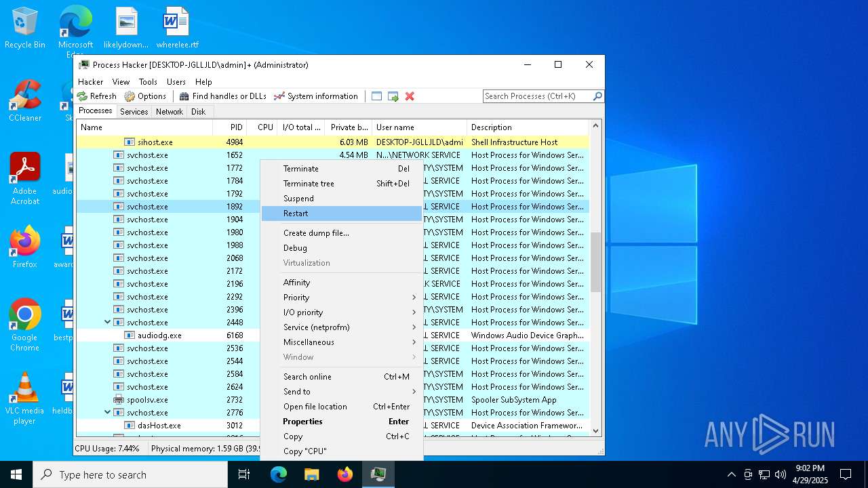
Task: Choose Debug in the context menu
Action: 342,248
